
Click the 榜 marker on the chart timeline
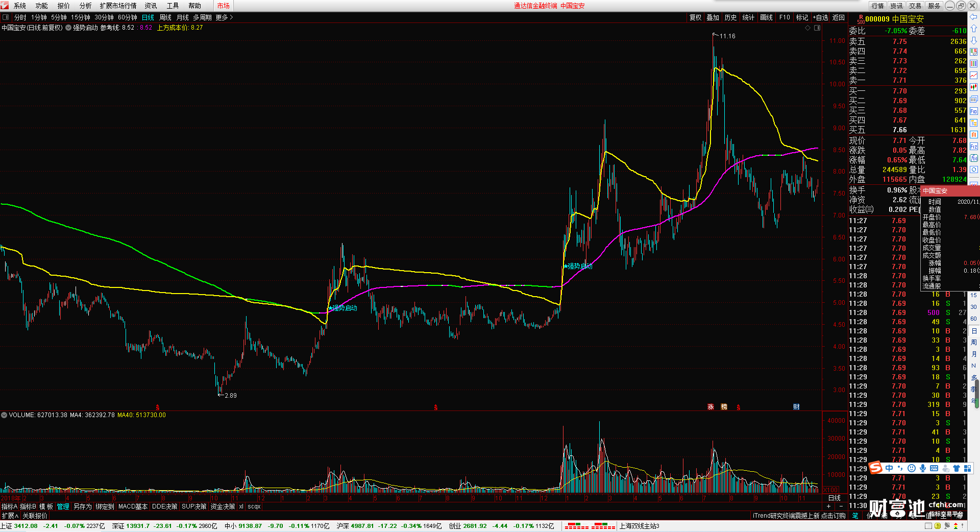point(724,407)
